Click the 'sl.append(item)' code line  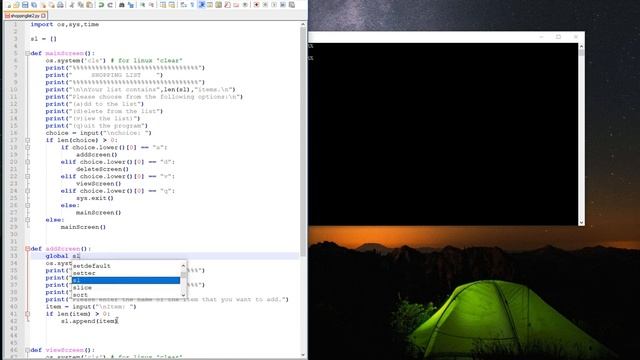click(89, 321)
